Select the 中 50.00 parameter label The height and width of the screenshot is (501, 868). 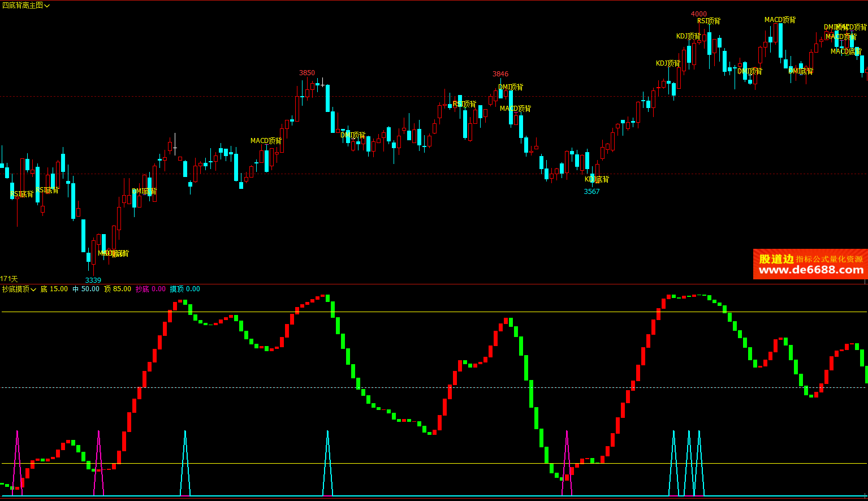coord(85,288)
